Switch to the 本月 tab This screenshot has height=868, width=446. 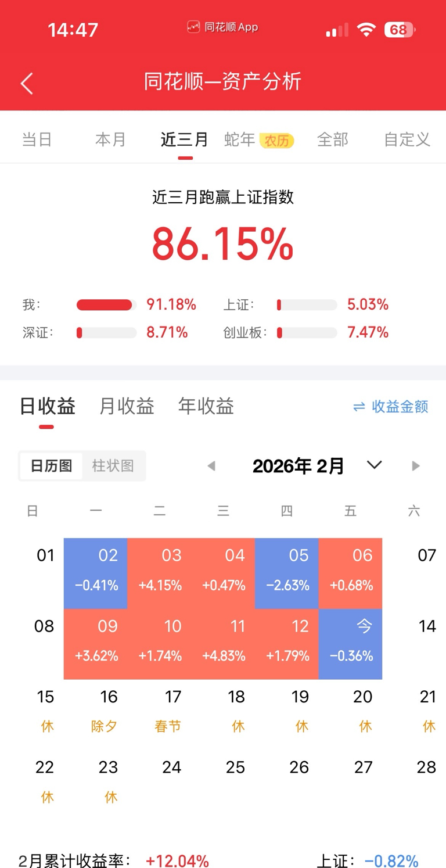click(x=110, y=139)
